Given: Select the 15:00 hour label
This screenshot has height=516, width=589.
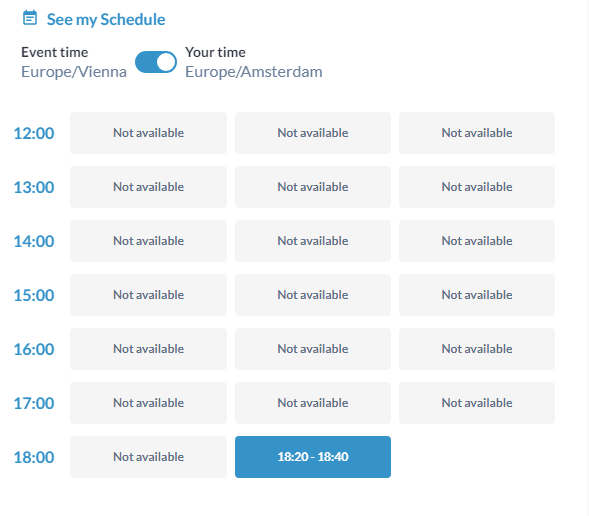Looking at the screenshot, I should pos(34,296).
